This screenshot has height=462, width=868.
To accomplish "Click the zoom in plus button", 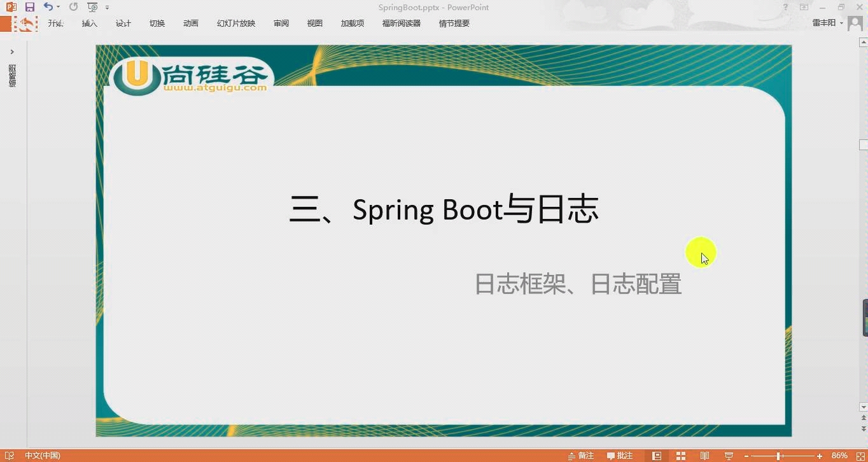I will point(820,456).
